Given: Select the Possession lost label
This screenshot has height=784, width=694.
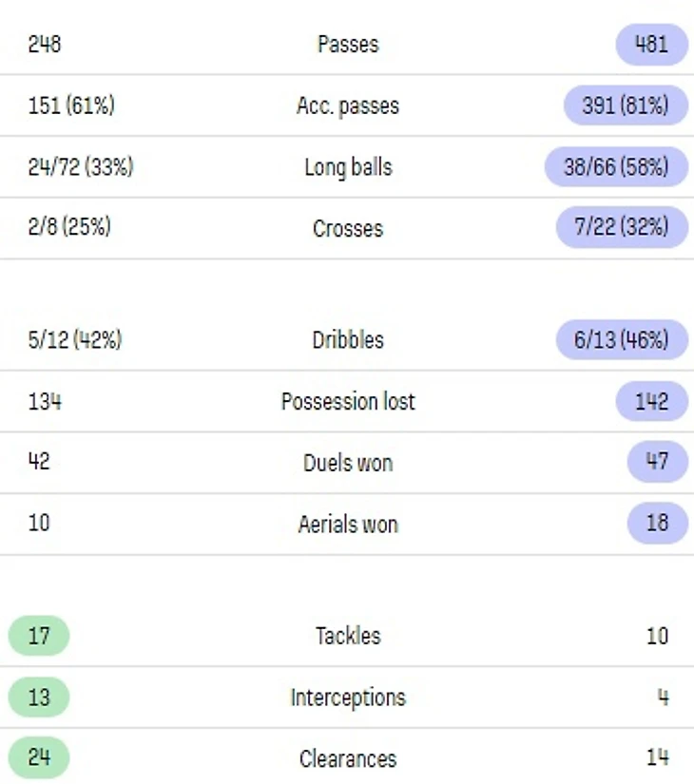Looking at the screenshot, I should click(348, 401).
